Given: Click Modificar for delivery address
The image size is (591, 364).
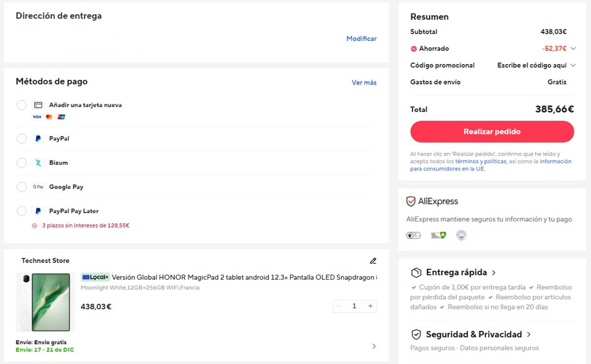Looking at the screenshot, I should click(361, 38).
